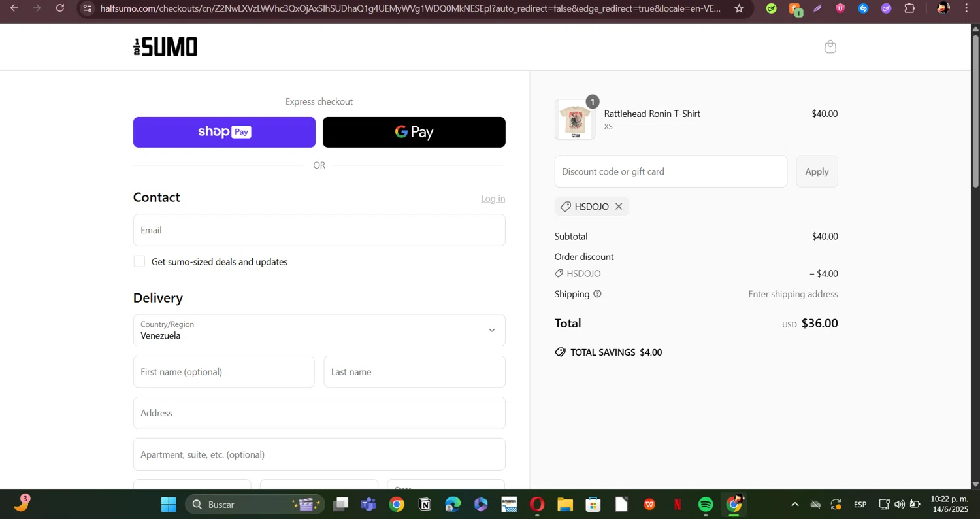Open the shopping bag cart icon
Image resolution: width=980 pixels, height=519 pixels.
(830, 46)
